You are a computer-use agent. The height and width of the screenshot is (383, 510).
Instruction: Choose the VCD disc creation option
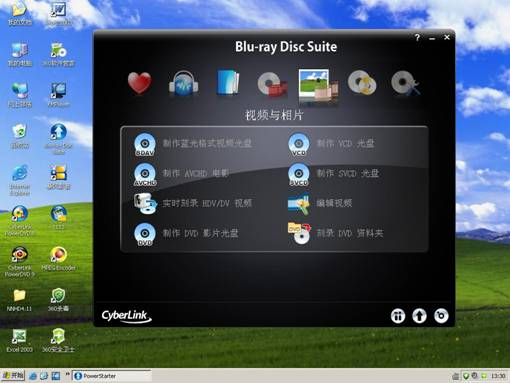click(x=331, y=144)
